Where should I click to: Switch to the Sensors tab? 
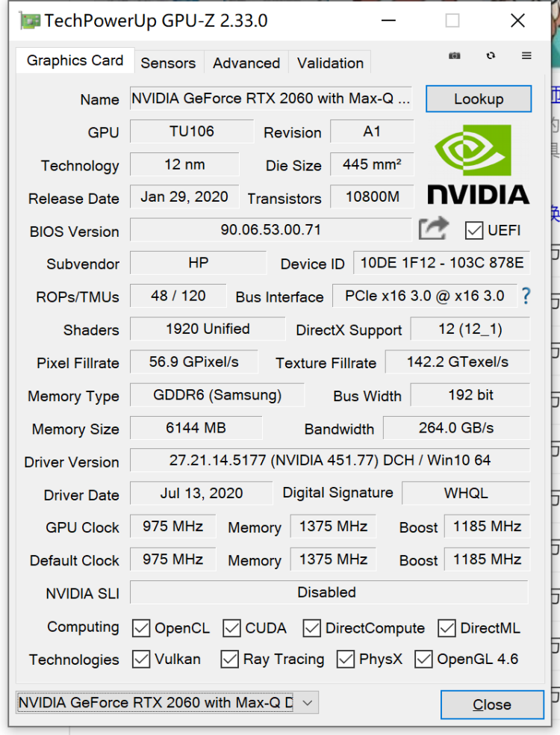click(x=168, y=63)
